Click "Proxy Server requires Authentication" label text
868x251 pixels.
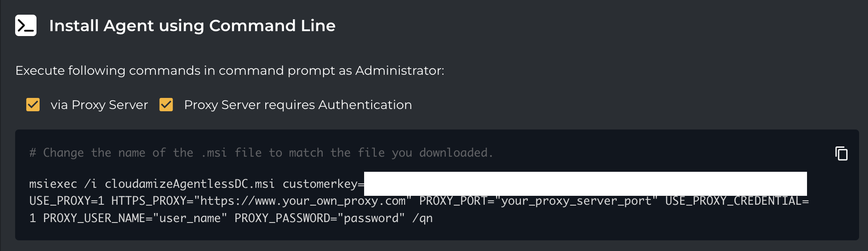point(298,105)
